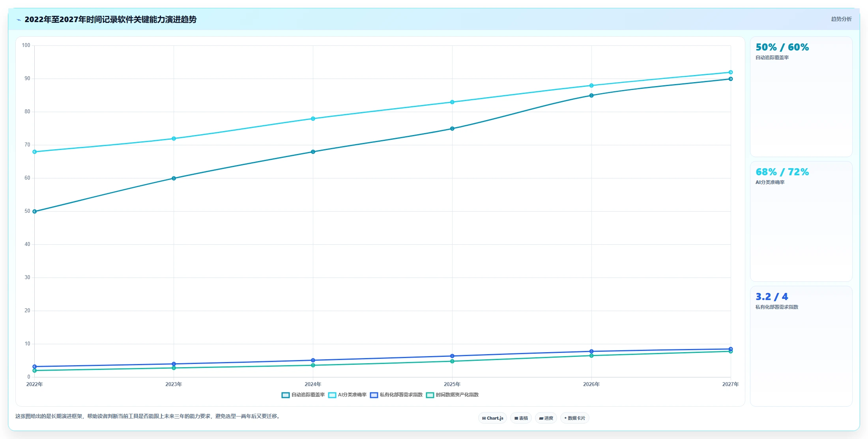
Task: Click 私有化部署需求指数 data point at 2025年
Action: (x=452, y=356)
